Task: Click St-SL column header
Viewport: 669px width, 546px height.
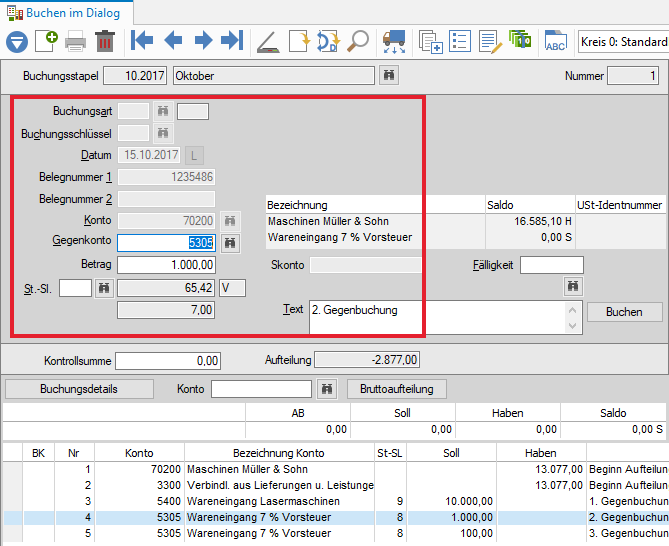Action: tap(390, 453)
